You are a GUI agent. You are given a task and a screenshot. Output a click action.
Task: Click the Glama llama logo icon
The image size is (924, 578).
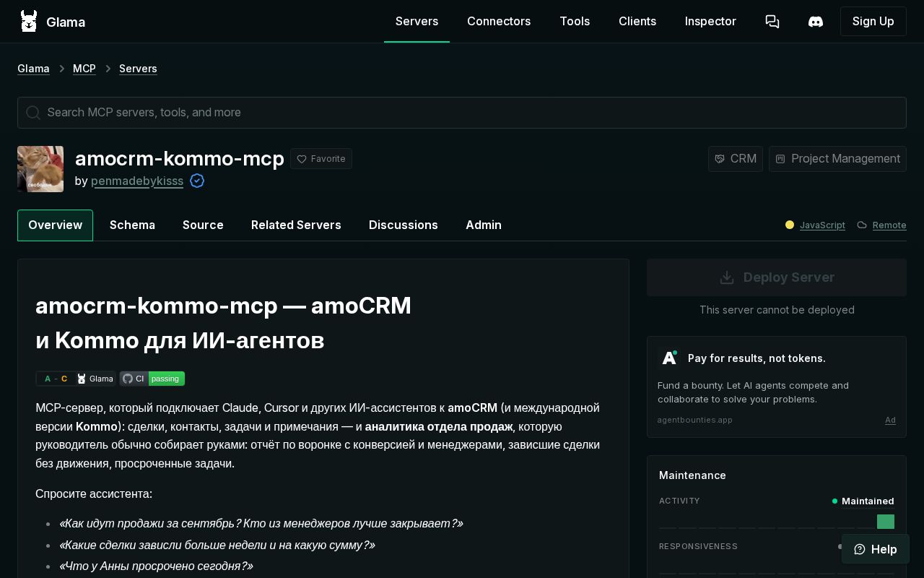[29, 22]
